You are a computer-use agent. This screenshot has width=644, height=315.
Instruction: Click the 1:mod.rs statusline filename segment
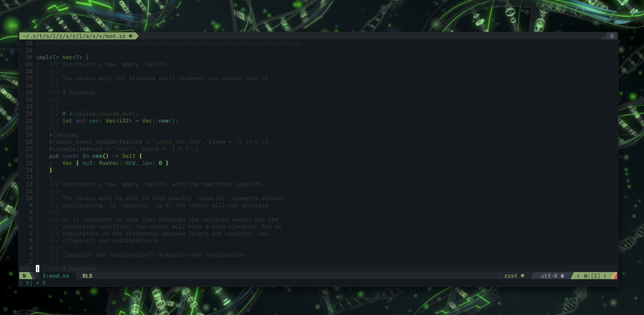55,276
